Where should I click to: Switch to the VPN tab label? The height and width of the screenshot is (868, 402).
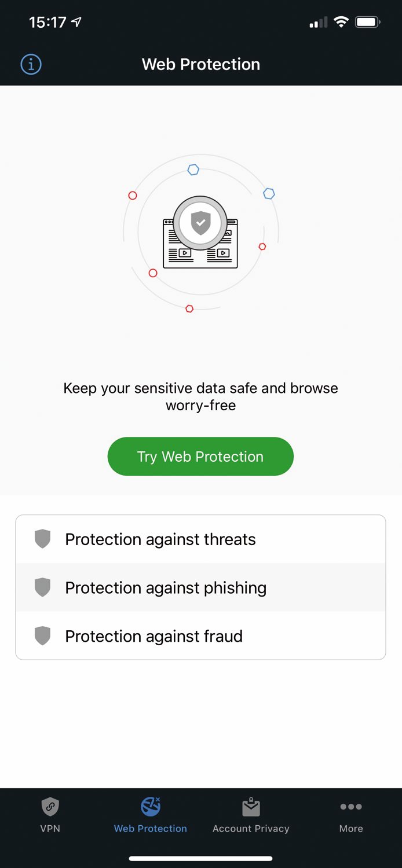point(50,829)
